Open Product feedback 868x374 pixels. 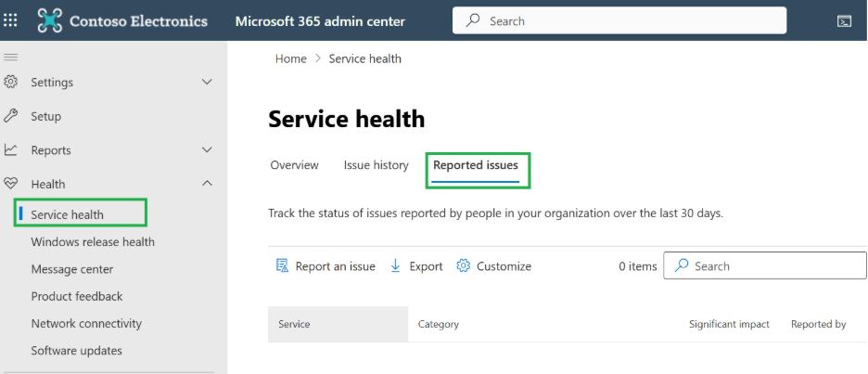(77, 296)
